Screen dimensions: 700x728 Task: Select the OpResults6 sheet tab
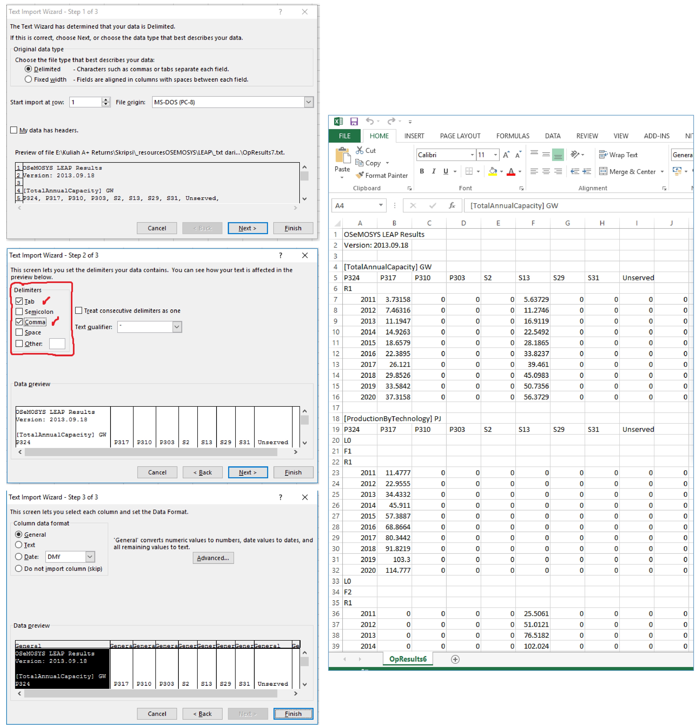click(408, 659)
